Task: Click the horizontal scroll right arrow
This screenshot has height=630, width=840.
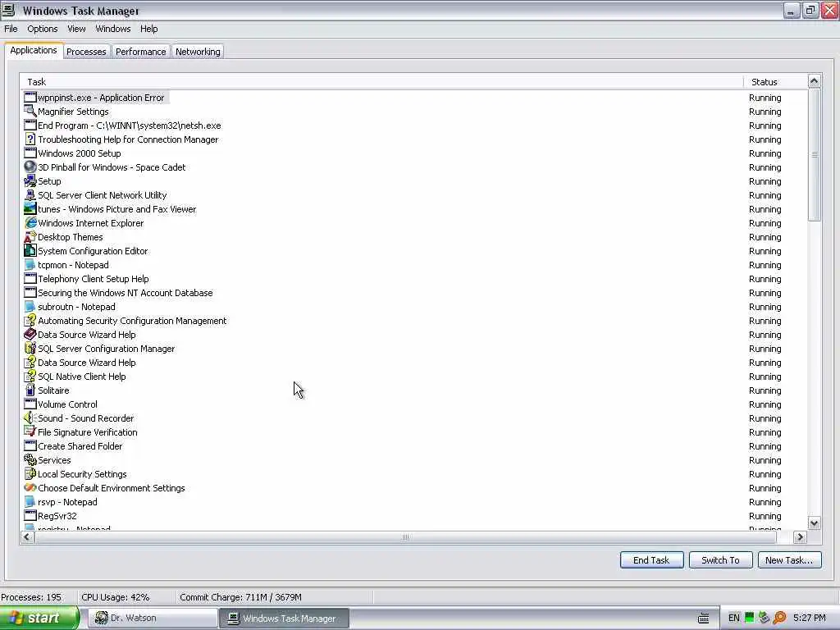Action: click(800, 536)
